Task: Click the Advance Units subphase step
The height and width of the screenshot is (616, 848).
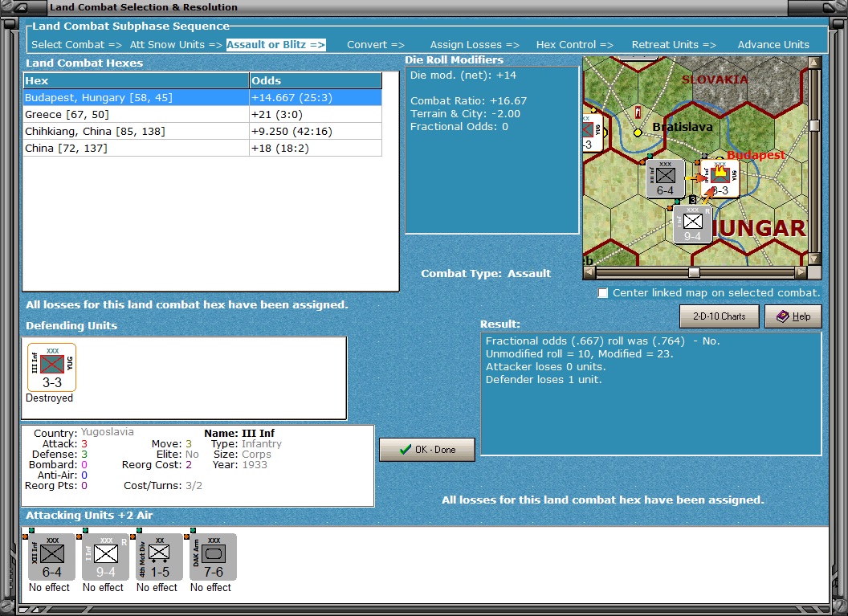Action: (x=773, y=45)
